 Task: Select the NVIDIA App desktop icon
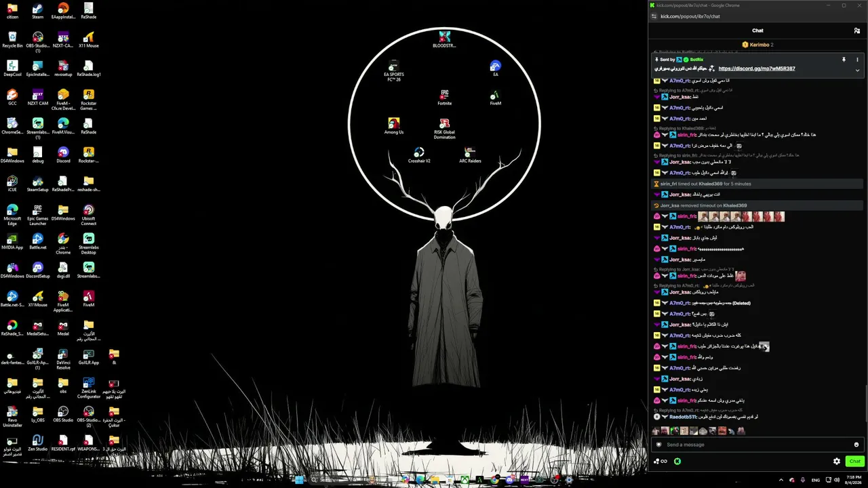pyautogui.click(x=12, y=242)
